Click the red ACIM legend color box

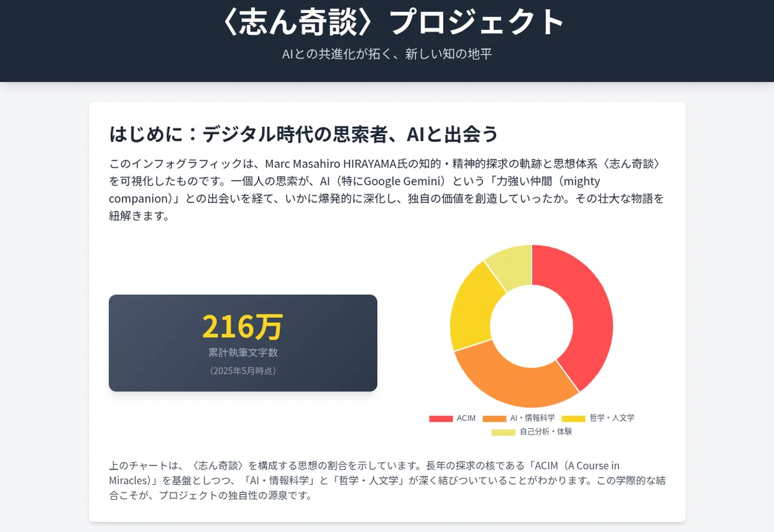[x=441, y=419]
